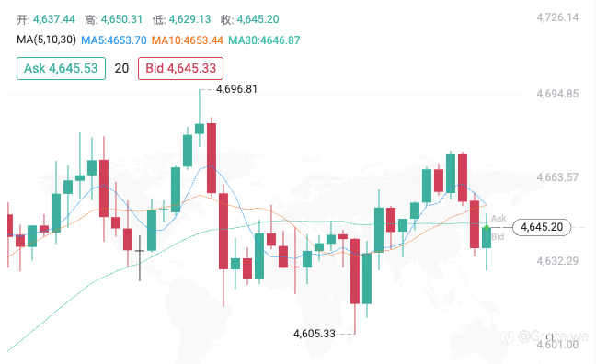596x364 pixels.
Task: Select the spread value 20
Action: tap(121, 68)
